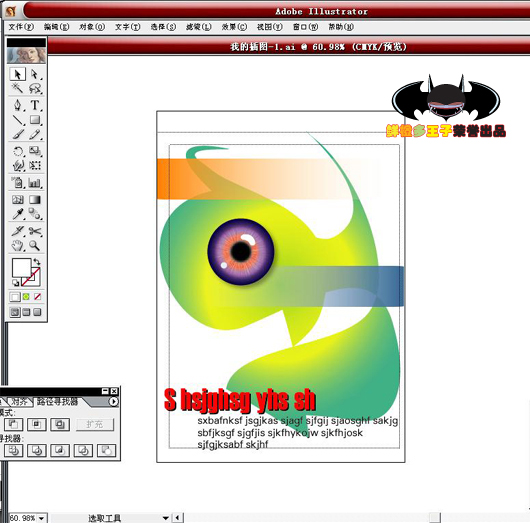Viewport: 530px width, 523px height.
Task: Click the 扩充 expand button
Action: coord(95,424)
